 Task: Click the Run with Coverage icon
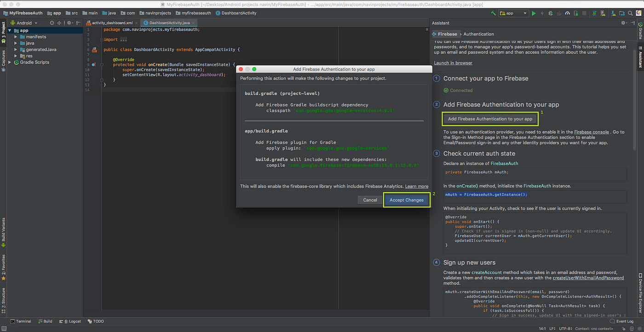[x=559, y=13]
